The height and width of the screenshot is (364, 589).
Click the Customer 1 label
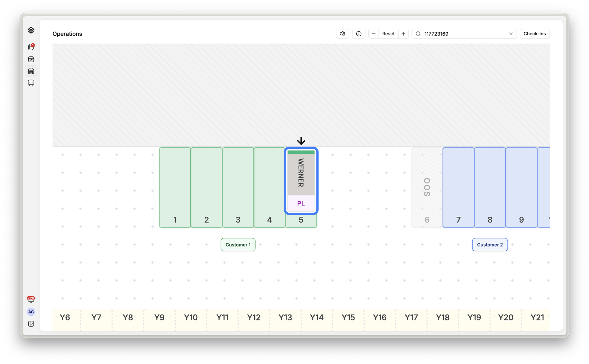click(x=238, y=245)
